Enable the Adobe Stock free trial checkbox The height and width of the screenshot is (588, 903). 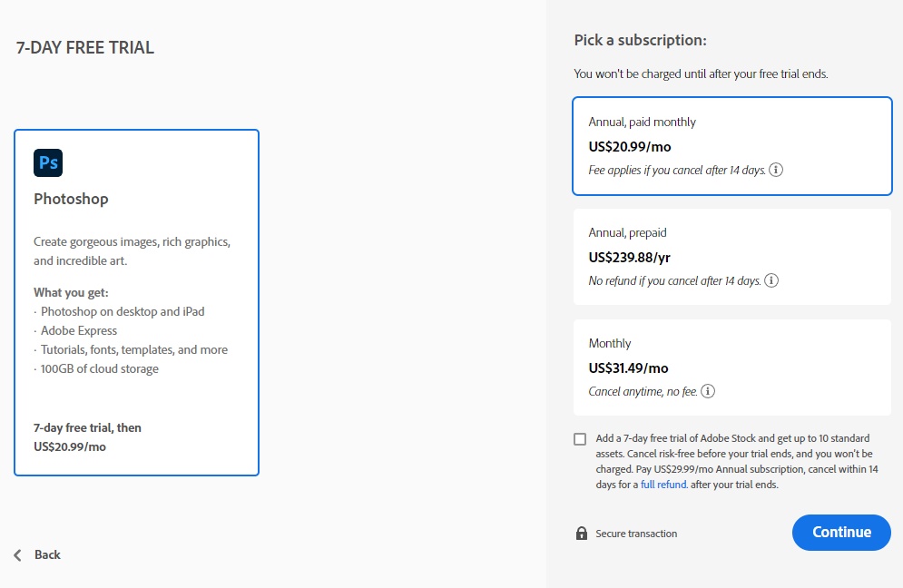click(x=580, y=439)
